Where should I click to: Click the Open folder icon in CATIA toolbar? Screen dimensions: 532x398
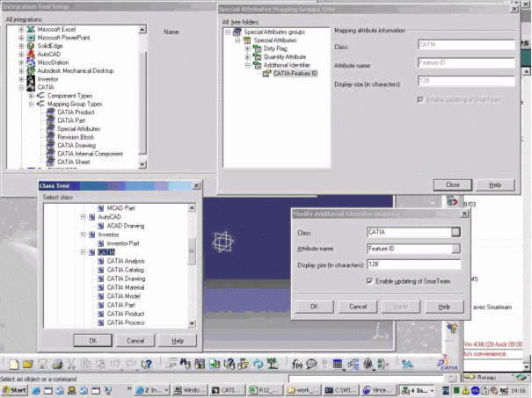[x=28, y=365]
